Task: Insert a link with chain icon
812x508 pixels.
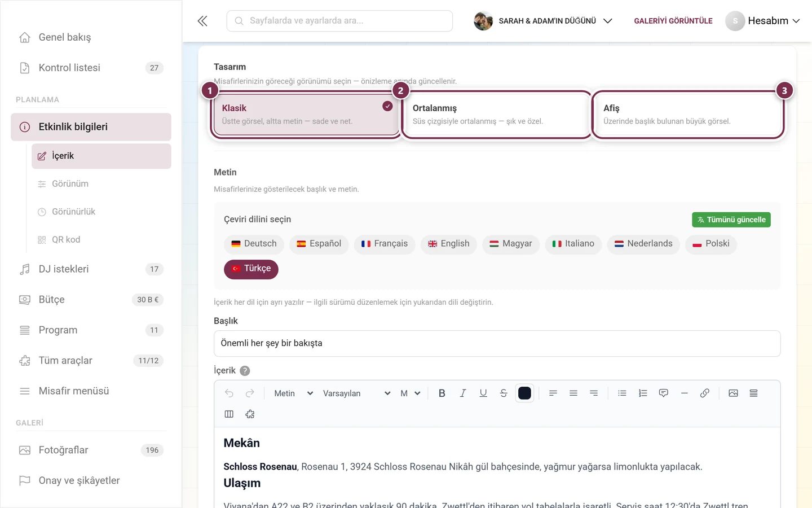Action: click(705, 393)
